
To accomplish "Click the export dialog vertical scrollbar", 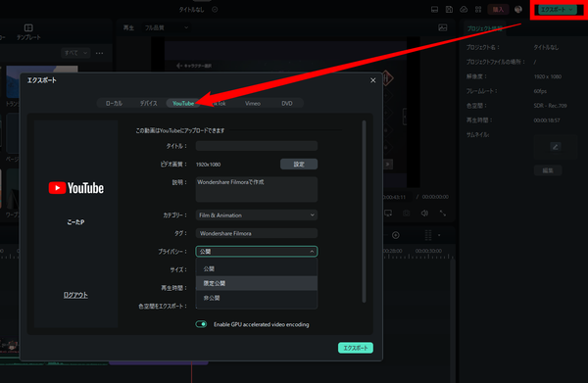I will click(x=364, y=211).
